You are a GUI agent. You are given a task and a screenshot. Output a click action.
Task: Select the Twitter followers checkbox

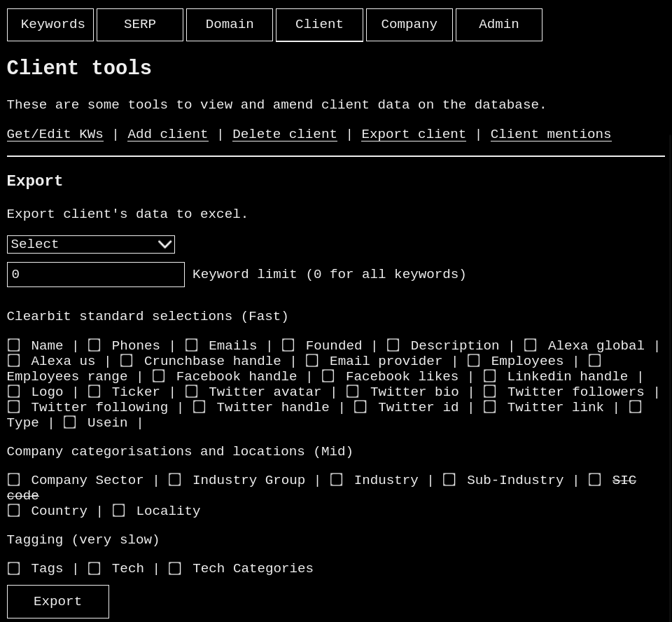(490, 392)
